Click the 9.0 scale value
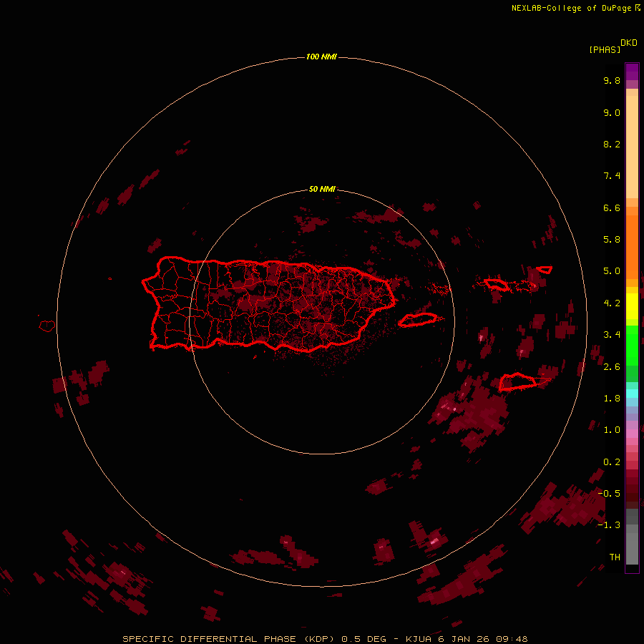Image resolution: width=644 pixels, height=644 pixels. point(612,112)
